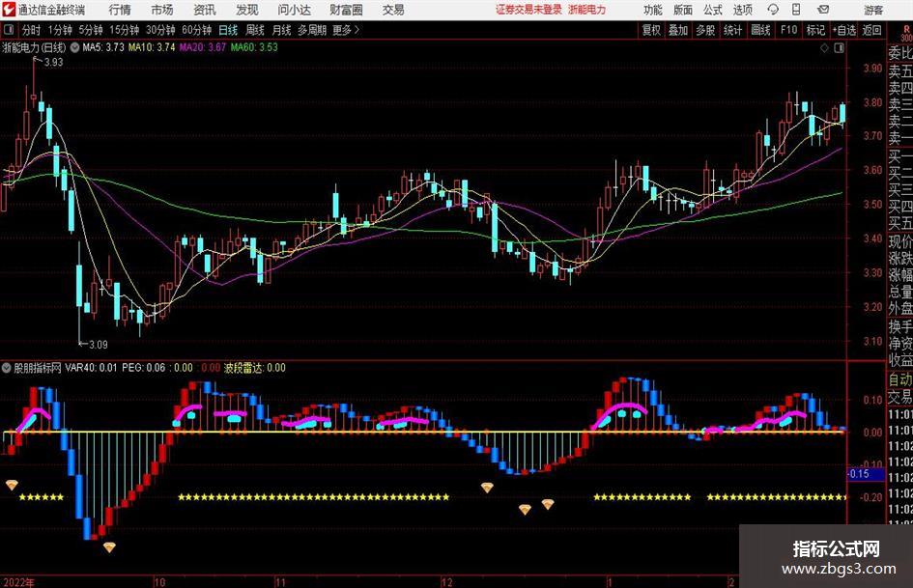Open the 市场 menu
The image size is (913, 588).
162,10
